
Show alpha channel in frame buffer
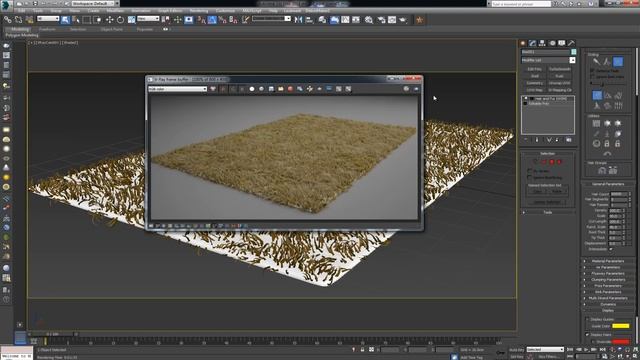[x=252, y=89]
